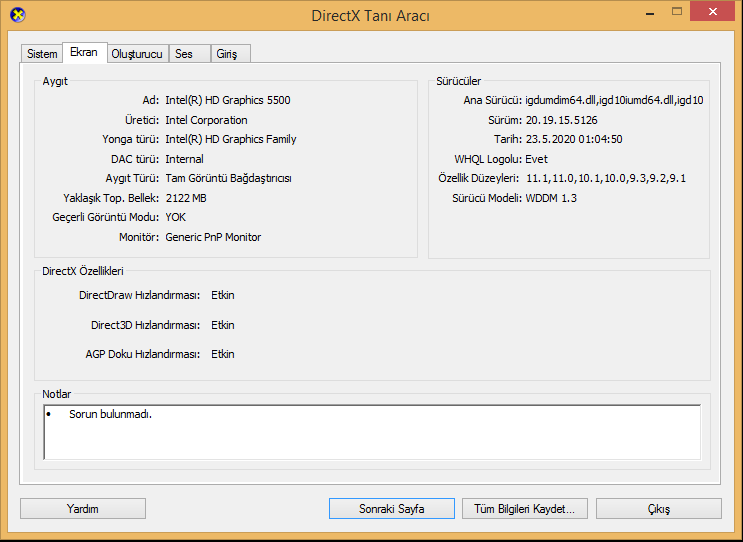The height and width of the screenshot is (542, 743).
Task: Select the 'Sorun bulunmadı.' note text
Action: click(110, 414)
